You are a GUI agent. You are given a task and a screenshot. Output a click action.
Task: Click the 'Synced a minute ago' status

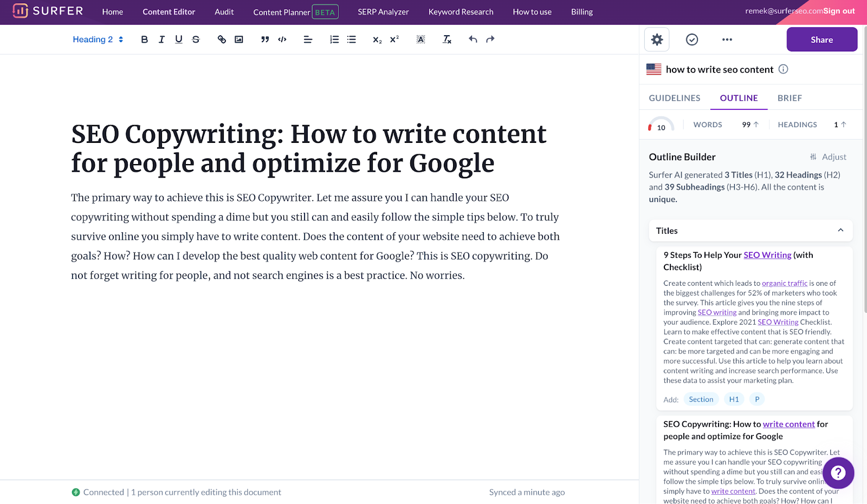(x=527, y=492)
